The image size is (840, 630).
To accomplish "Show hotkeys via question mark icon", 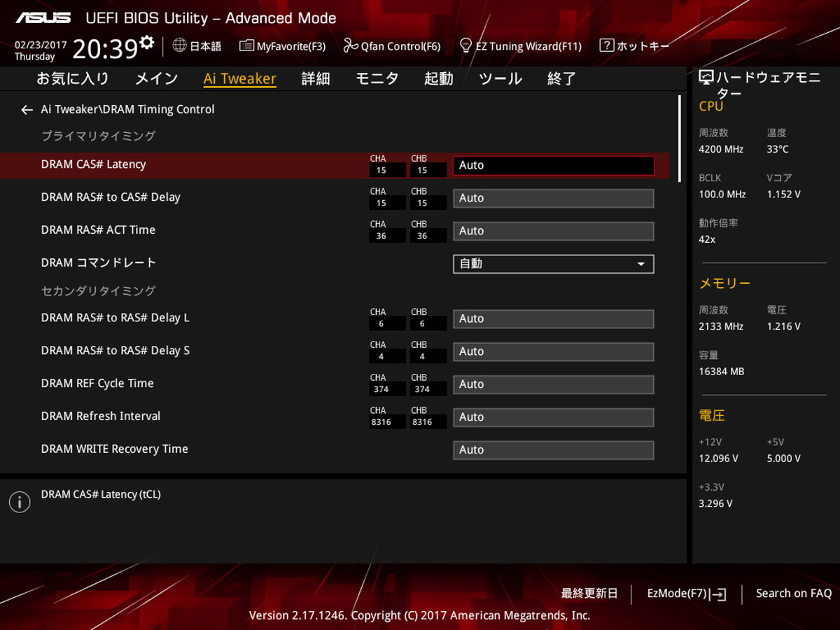I will coord(606,45).
